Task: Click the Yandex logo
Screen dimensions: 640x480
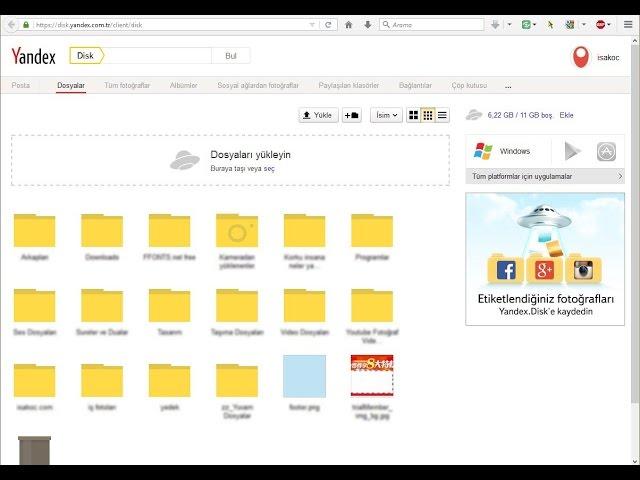Action: [x=33, y=56]
